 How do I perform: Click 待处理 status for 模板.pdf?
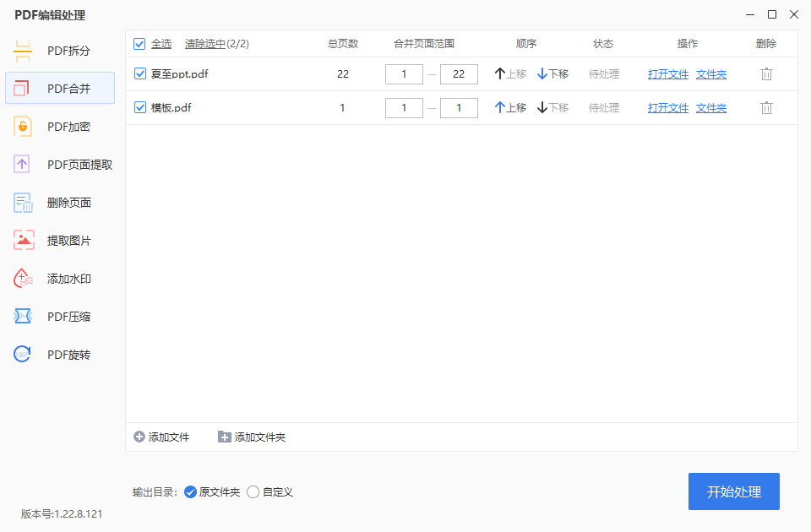(x=603, y=107)
